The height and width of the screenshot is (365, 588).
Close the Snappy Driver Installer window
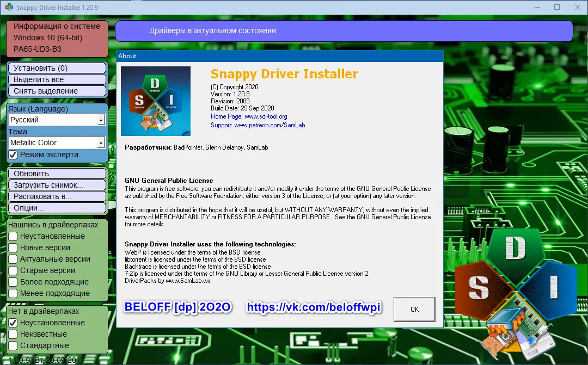578,7
